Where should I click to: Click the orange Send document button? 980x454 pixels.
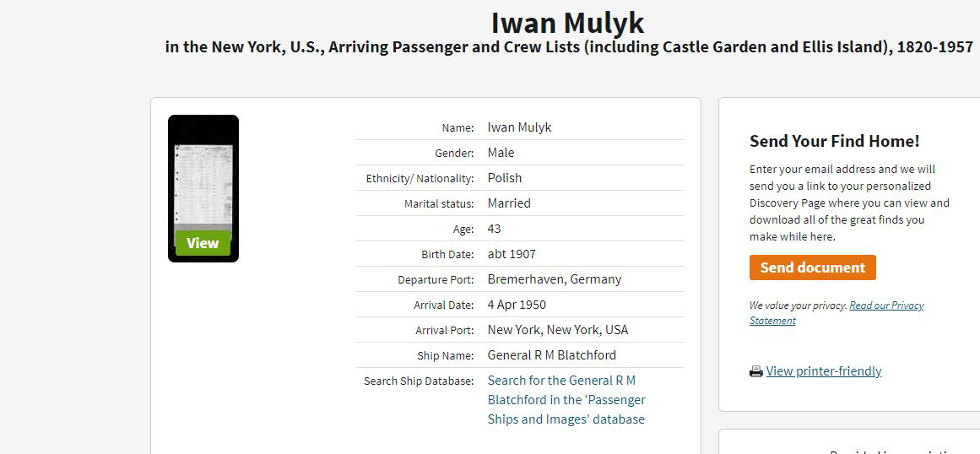(x=813, y=268)
